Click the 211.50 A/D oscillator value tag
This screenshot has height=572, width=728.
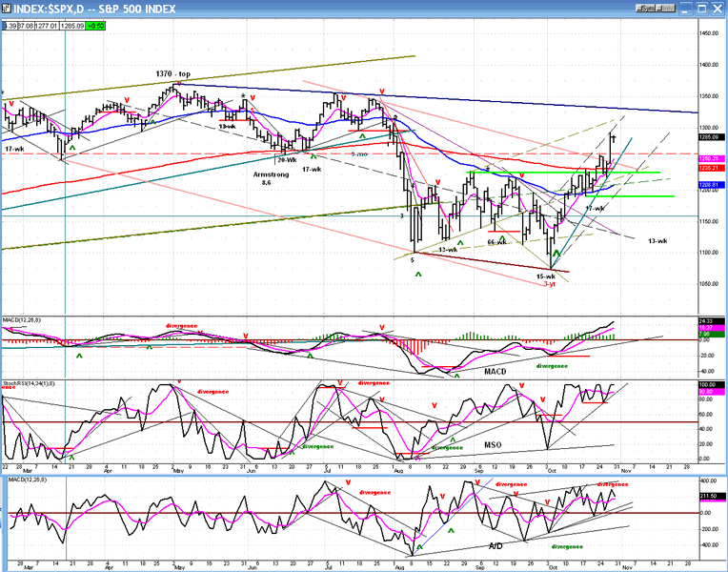[x=711, y=497]
